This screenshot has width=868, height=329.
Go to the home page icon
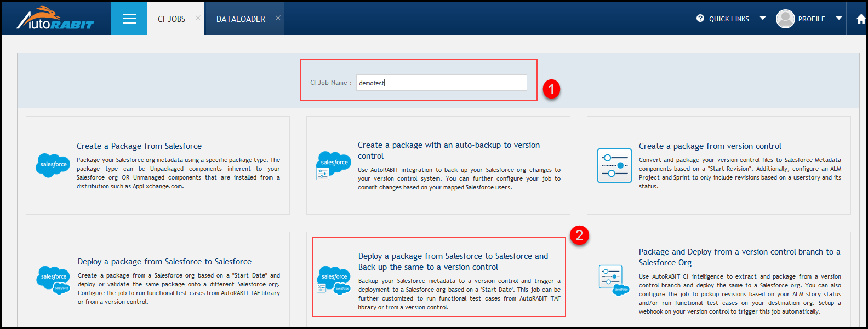861,19
